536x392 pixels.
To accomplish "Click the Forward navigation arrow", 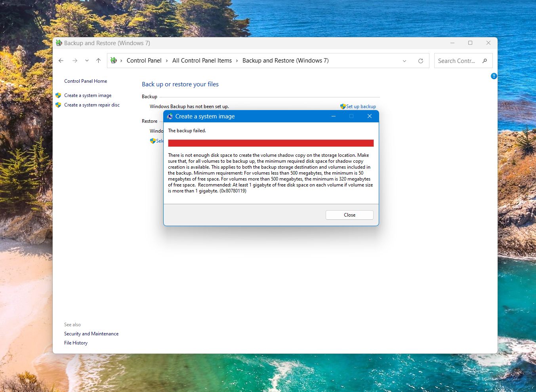I will 75,61.
